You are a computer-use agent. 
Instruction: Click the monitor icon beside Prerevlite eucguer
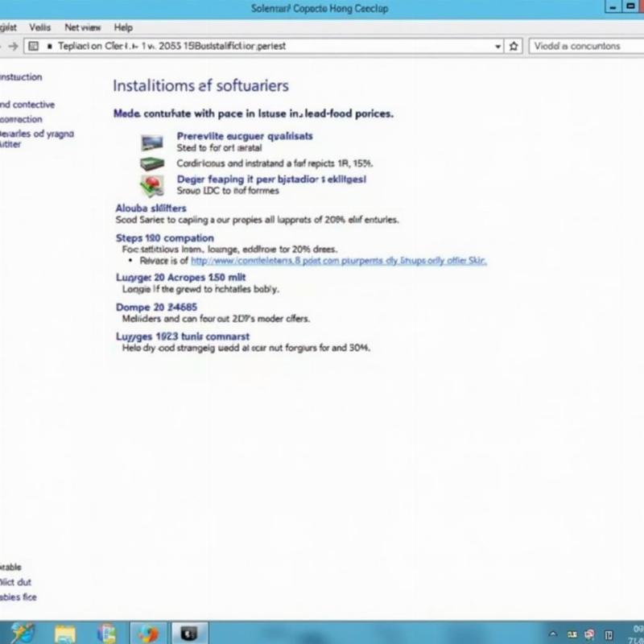click(x=151, y=142)
